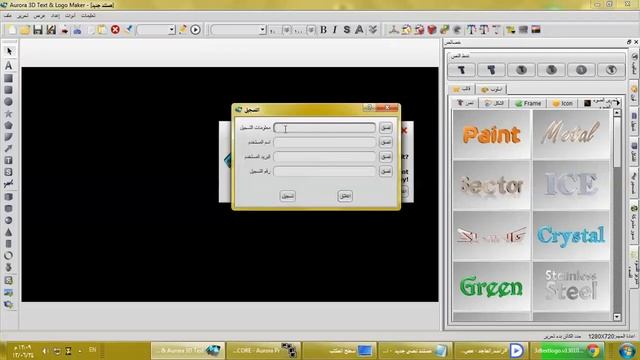Open Chrome window in the taskbar
640x360 pixels.
click(567, 351)
